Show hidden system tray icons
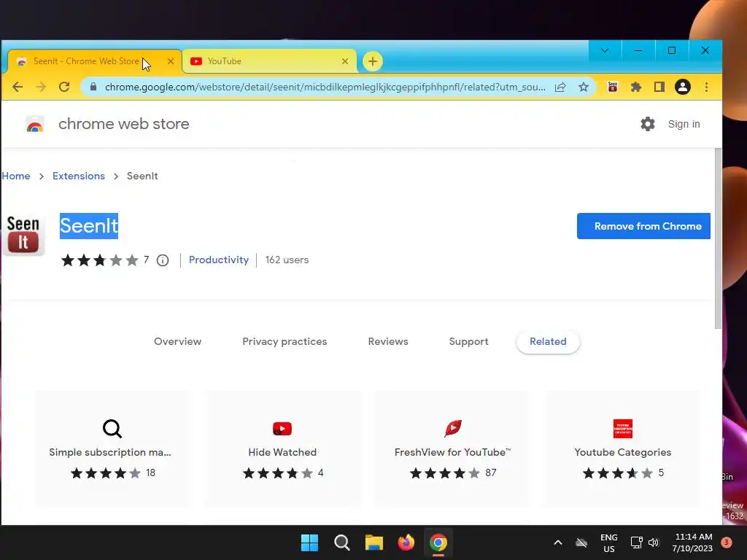Screen dimensions: 747x560 pyautogui.click(x=558, y=542)
